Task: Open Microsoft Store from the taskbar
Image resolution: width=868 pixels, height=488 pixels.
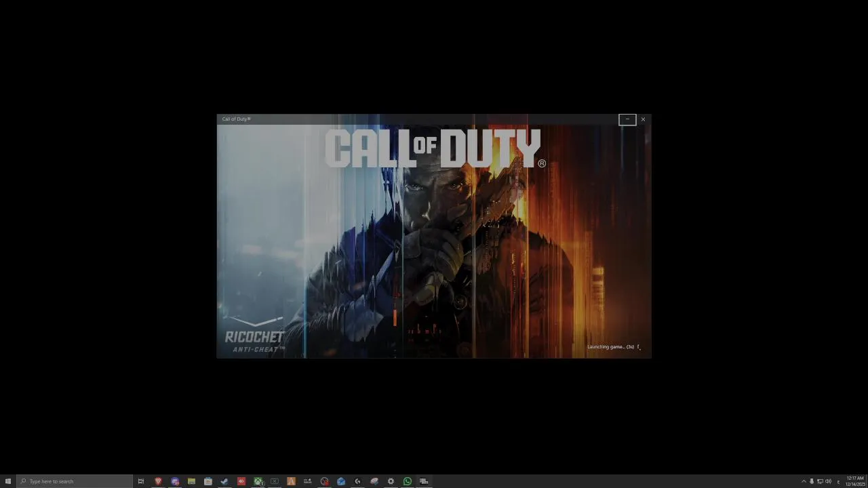Action: (x=208, y=481)
